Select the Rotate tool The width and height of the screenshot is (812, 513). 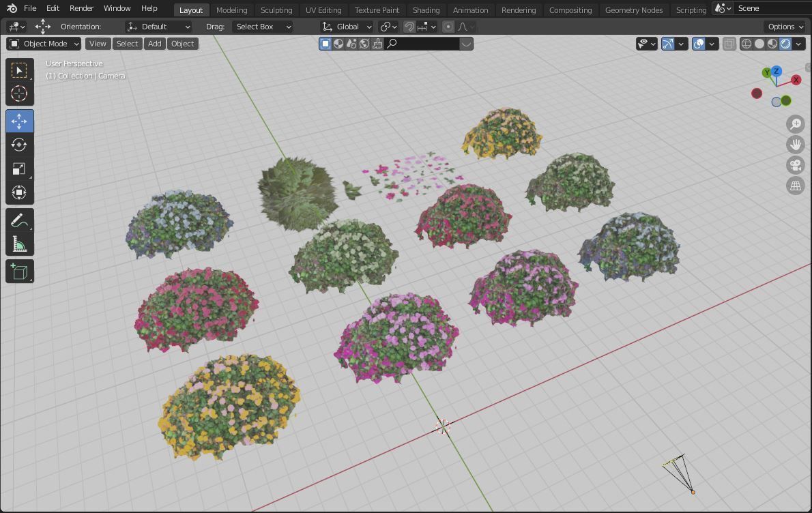[19, 145]
